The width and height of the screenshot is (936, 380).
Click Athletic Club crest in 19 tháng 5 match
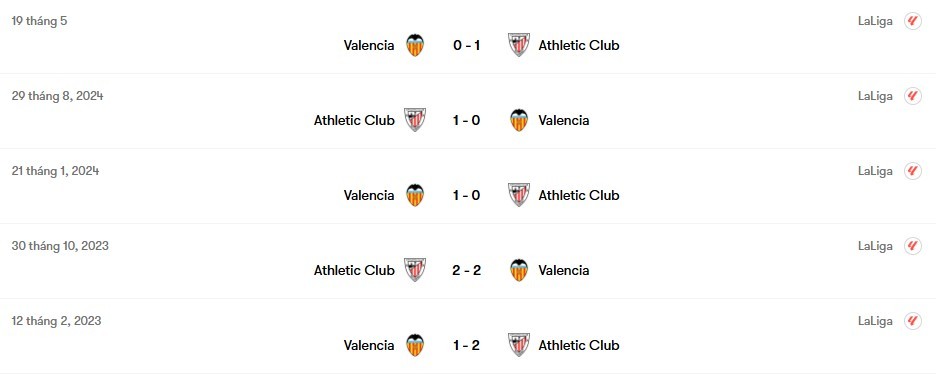pyautogui.click(x=519, y=45)
